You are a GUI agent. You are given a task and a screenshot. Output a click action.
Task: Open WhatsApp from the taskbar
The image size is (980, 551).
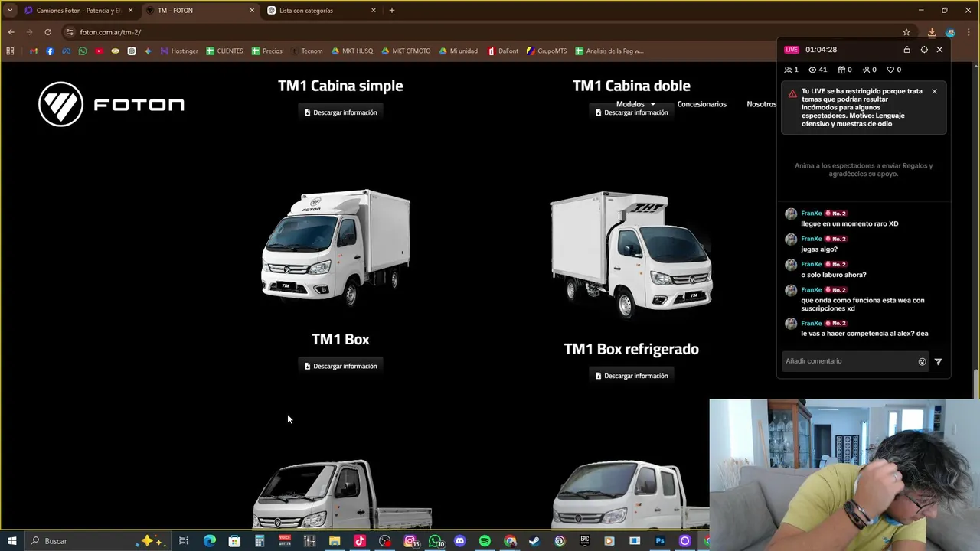click(436, 541)
